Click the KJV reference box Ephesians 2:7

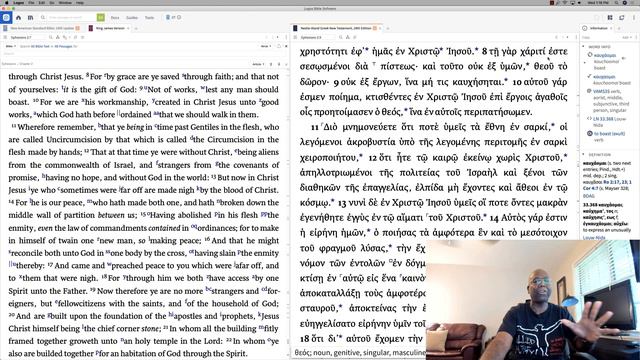pyautogui.click(x=28, y=37)
